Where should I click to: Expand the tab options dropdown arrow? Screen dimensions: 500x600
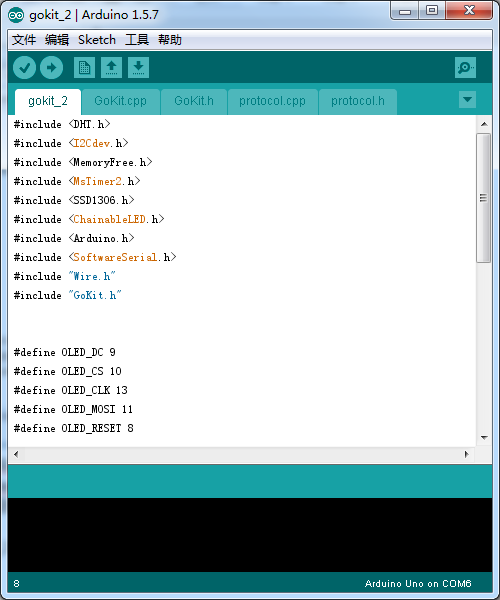pyautogui.click(x=467, y=100)
